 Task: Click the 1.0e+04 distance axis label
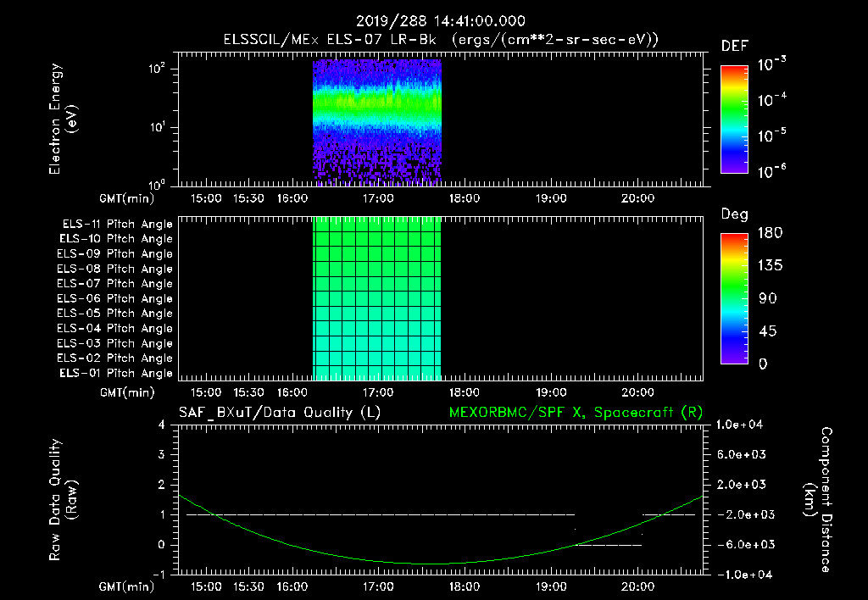click(x=739, y=425)
